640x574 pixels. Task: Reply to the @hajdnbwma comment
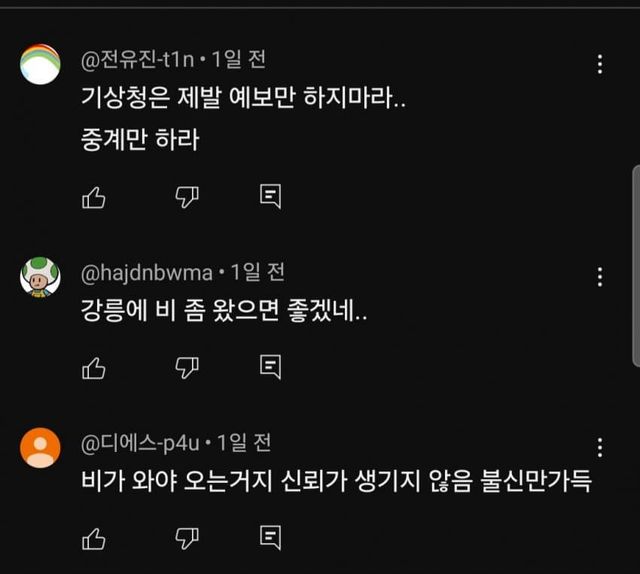tap(270, 368)
